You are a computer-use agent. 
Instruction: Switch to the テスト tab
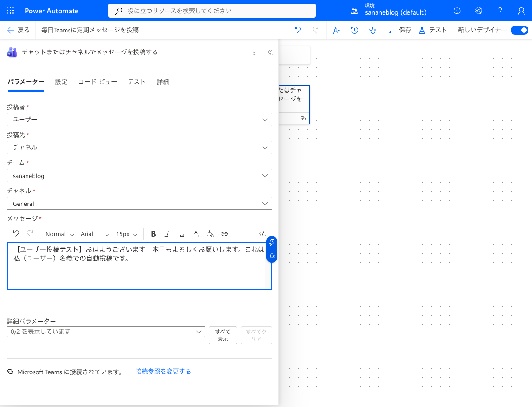(137, 82)
